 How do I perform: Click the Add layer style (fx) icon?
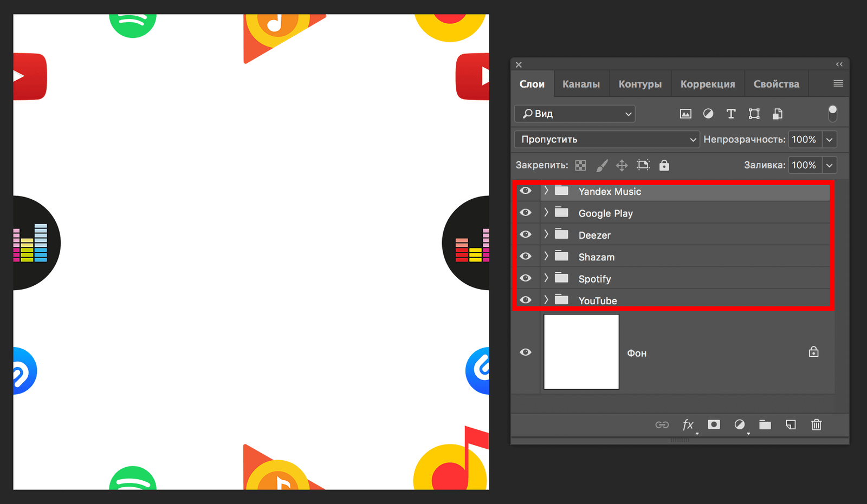(x=688, y=425)
